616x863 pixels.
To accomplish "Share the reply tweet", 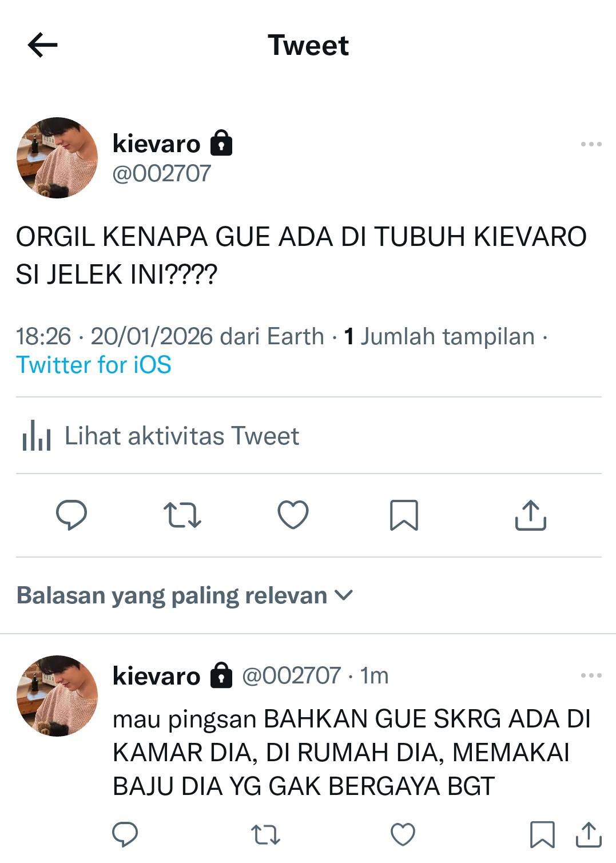I will [589, 834].
